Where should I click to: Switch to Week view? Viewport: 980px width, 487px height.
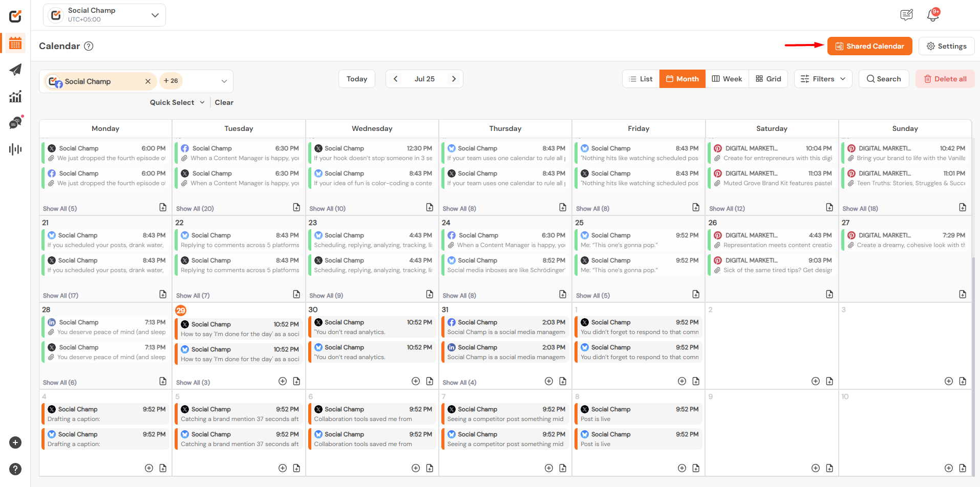point(727,79)
